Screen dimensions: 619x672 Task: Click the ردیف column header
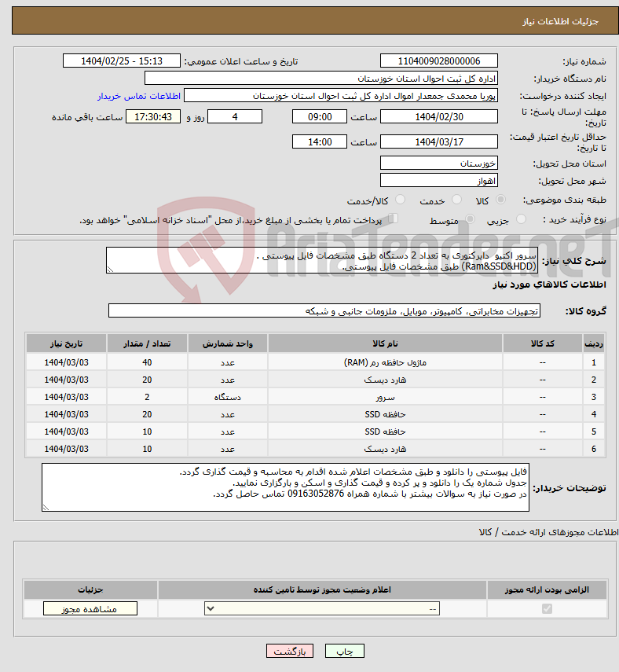[594, 343]
